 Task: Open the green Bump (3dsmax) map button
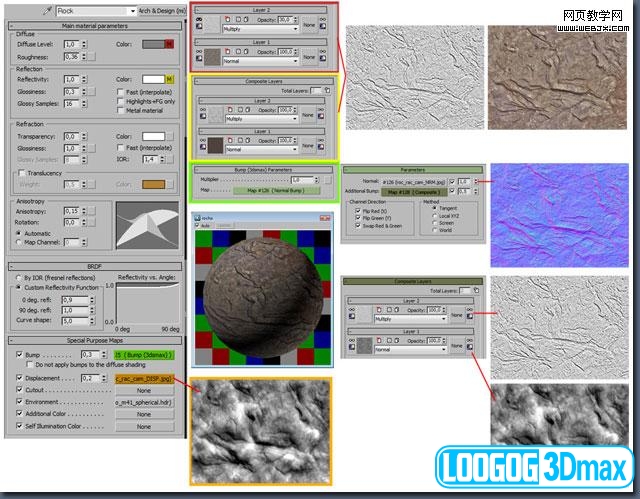144,355
